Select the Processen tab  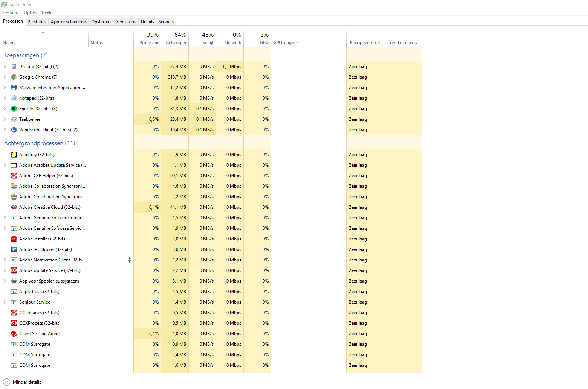pyautogui.click(x=13, y=21)
